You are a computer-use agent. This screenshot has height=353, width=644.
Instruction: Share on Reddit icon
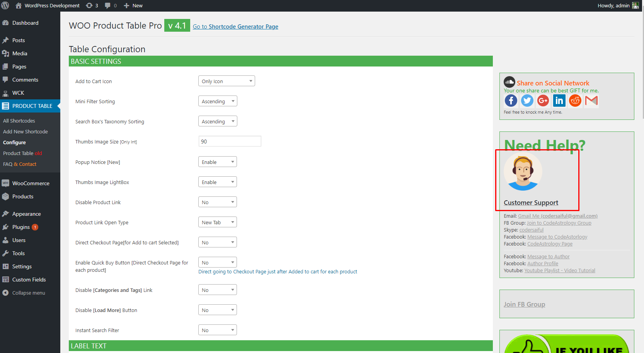[575, 101]
